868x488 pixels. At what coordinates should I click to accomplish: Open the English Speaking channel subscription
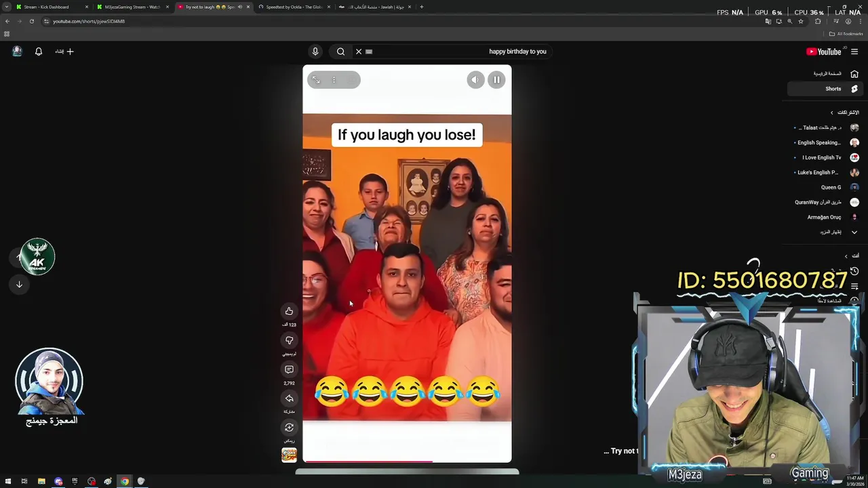pyautogui.click(x=825, y=142)
